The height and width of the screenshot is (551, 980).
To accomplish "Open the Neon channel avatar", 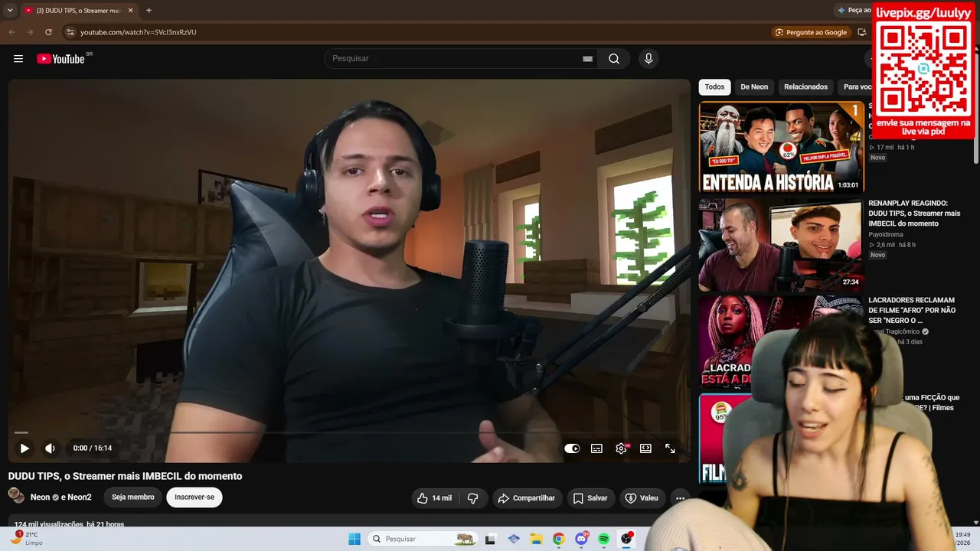I will pyautogui.click(x=16, y=496).
